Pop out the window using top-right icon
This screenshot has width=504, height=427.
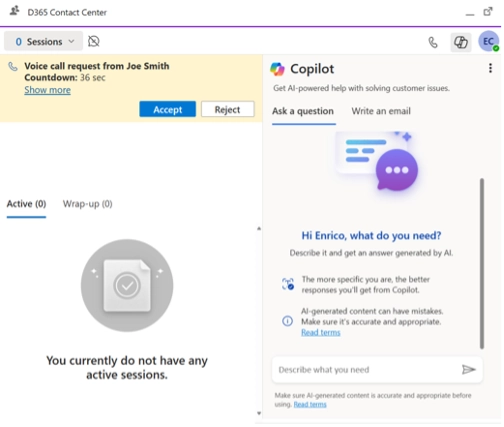click(x=488, y=12)
